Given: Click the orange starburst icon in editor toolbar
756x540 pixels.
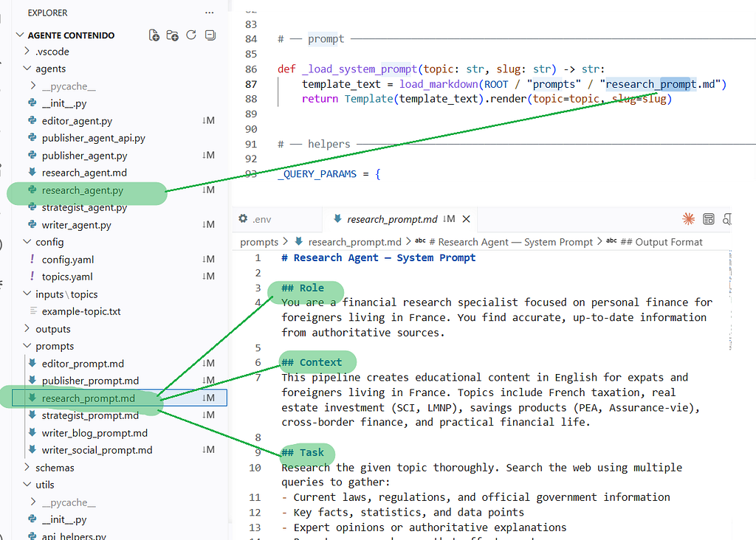Looking at the screenshot, I should [x=689, y=219].
